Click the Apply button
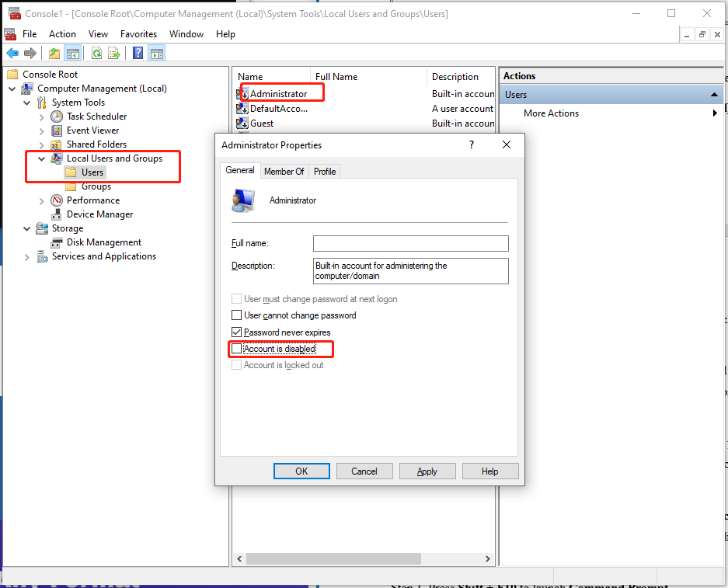Image resolution: width=728 pixels, height=588 pixels. tap(427, 471)
